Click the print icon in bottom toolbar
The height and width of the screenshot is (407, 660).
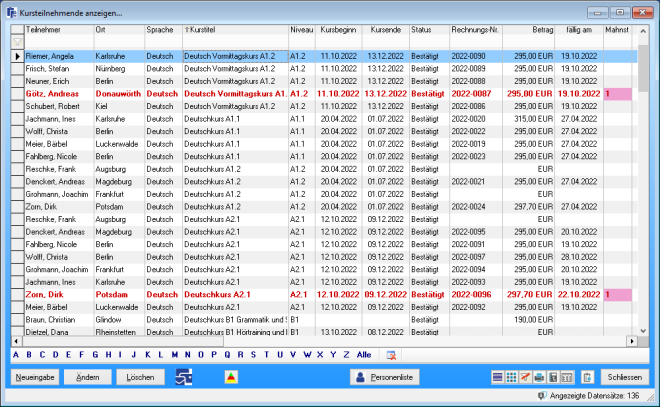coord(539,377)
